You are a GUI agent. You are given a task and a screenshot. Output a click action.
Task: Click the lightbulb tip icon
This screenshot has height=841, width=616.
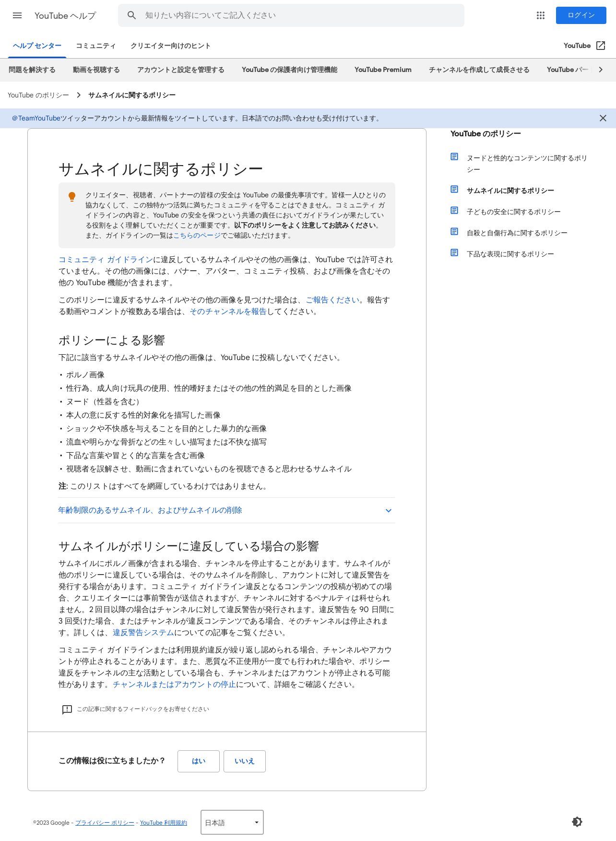(72, 197)
